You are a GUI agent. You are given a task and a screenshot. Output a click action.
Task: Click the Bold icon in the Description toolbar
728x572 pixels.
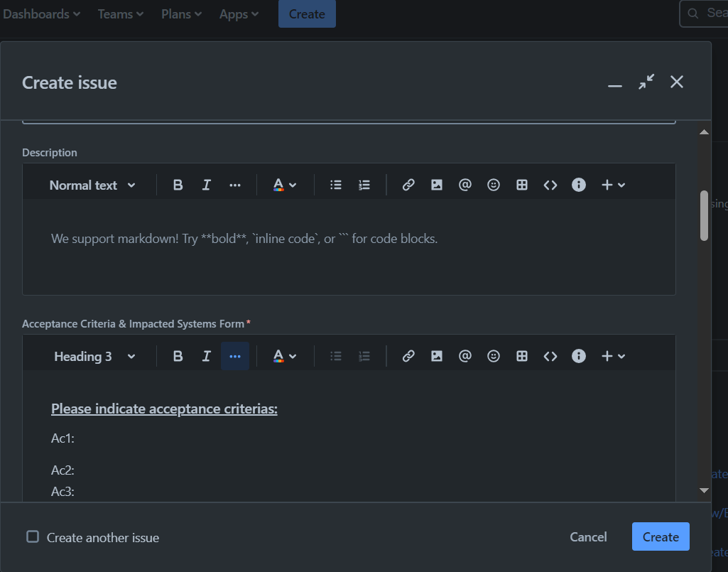tap(178, 185)
